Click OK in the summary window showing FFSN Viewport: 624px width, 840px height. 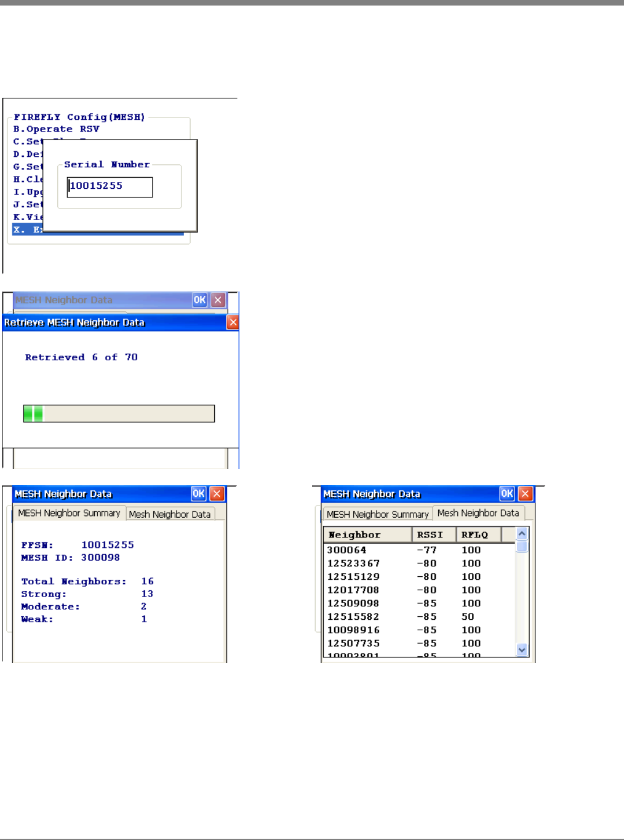pos(199,494)
